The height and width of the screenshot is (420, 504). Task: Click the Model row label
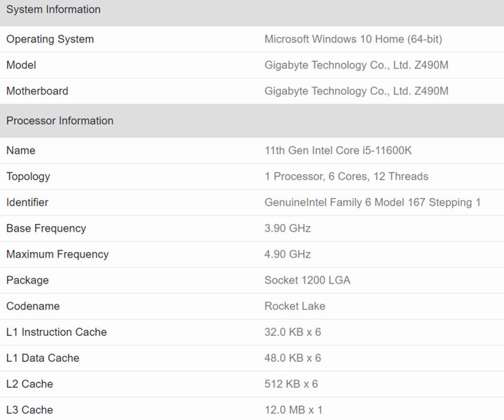tap(21, 65)
